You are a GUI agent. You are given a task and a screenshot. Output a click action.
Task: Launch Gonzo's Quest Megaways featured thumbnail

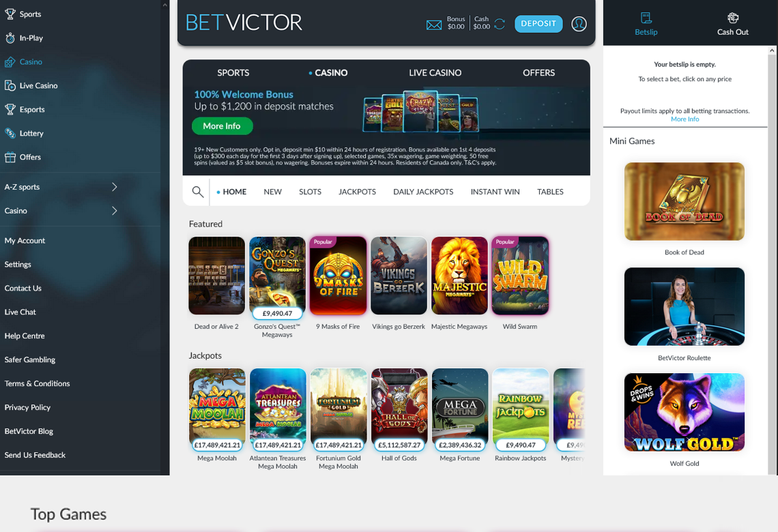pyautogui.click(x=277, y=276)
